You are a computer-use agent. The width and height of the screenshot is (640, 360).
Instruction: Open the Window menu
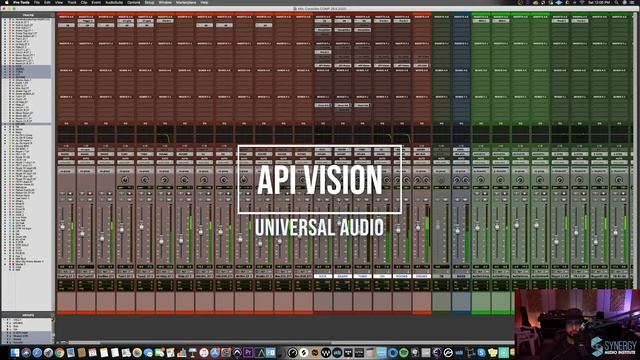[x=165, y=2]
